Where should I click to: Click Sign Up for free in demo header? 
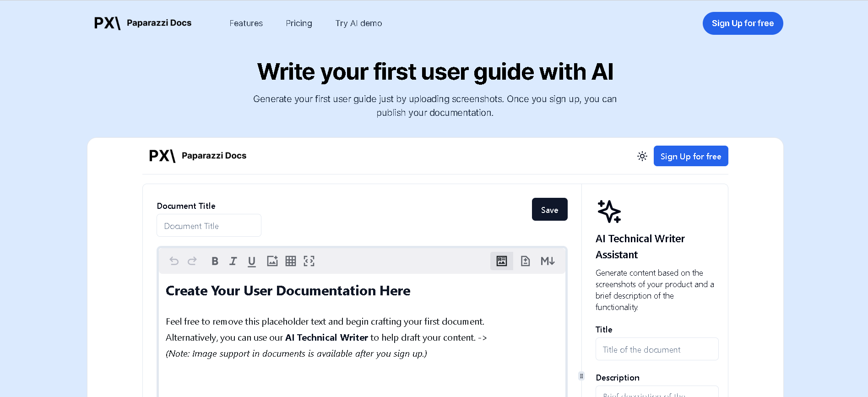point(691,156)
